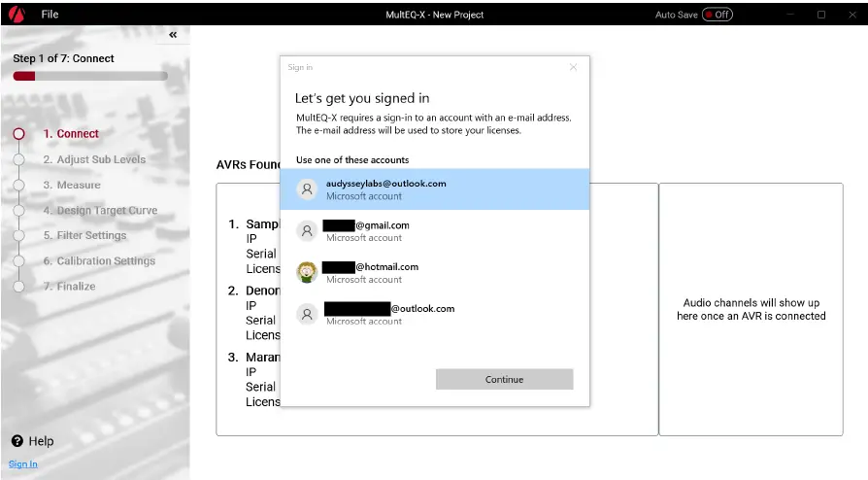Image resolution: width=868 pixels, height=480 pixels.
Task: Click the step progress bar
Action: click(90, 76)
